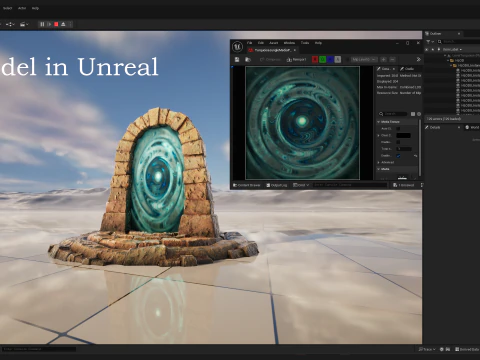Open the Select menu in the main editor

pyautogui.click(x=7, y=8)
